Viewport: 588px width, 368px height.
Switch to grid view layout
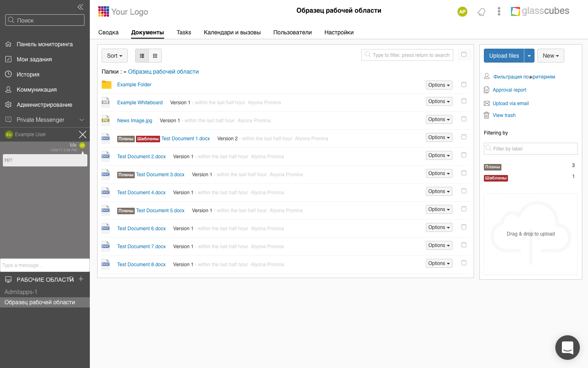tap(155, 56)
